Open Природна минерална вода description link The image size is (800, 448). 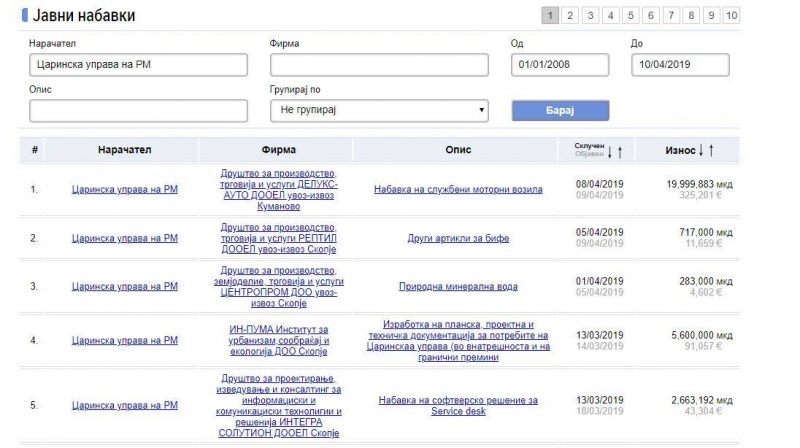coord(445,287)
